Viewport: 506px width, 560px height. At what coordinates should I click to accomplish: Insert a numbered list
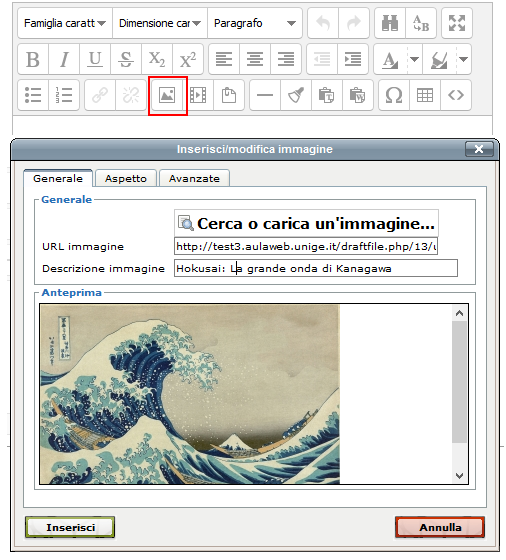[x=64, y=95]
